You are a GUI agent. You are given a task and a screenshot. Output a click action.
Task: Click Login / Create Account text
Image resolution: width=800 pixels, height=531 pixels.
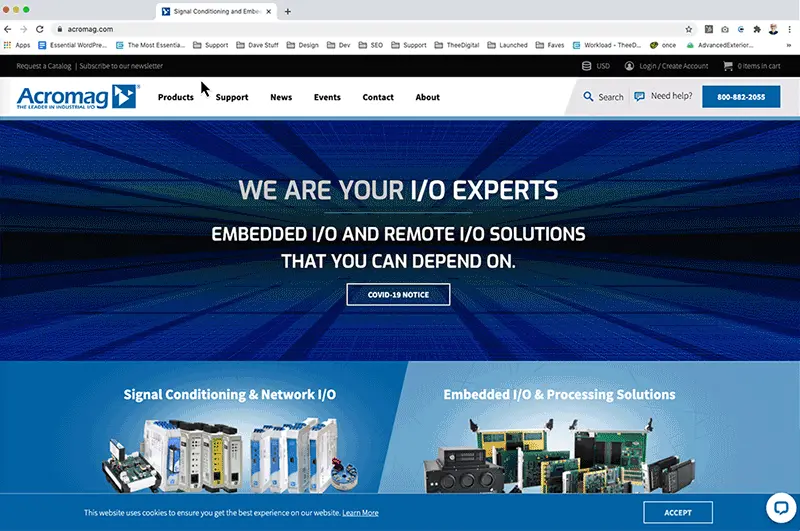click(x=673, y=66)
